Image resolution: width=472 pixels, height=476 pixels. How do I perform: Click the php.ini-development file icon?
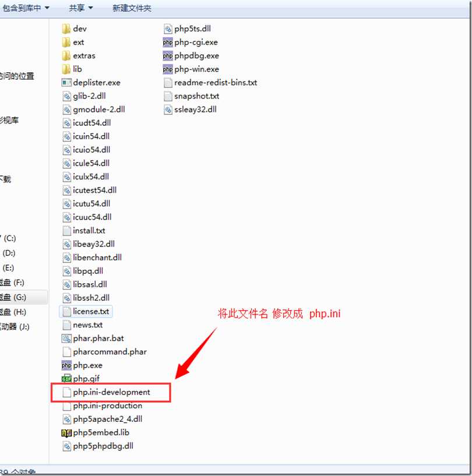(66, 392)
